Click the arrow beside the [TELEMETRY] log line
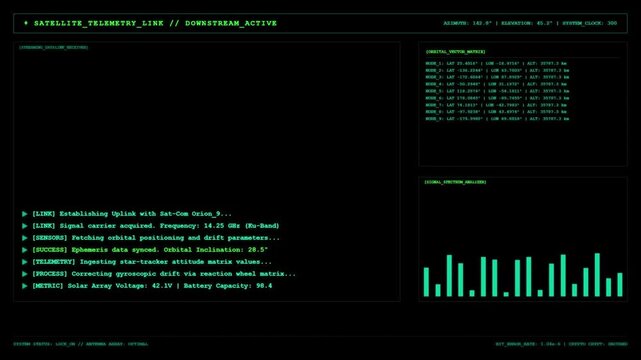Screen dimensions: 641x360 tap(25, 262)
